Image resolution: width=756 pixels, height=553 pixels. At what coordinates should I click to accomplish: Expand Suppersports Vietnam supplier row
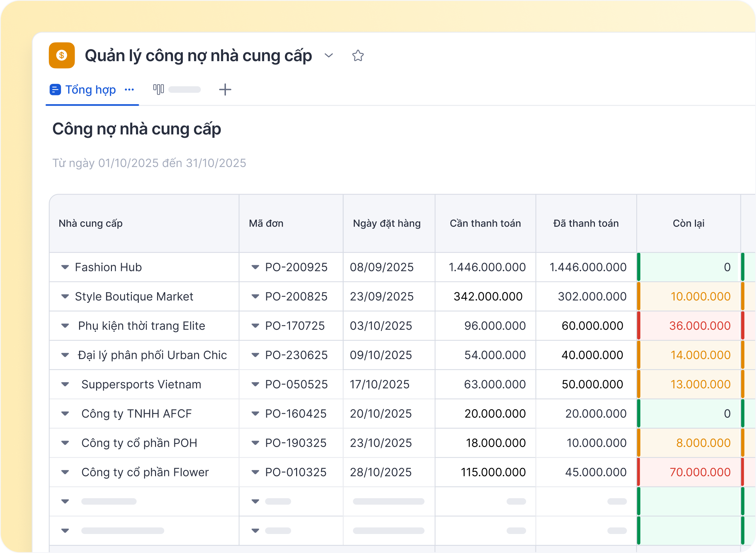pos(65,384)
